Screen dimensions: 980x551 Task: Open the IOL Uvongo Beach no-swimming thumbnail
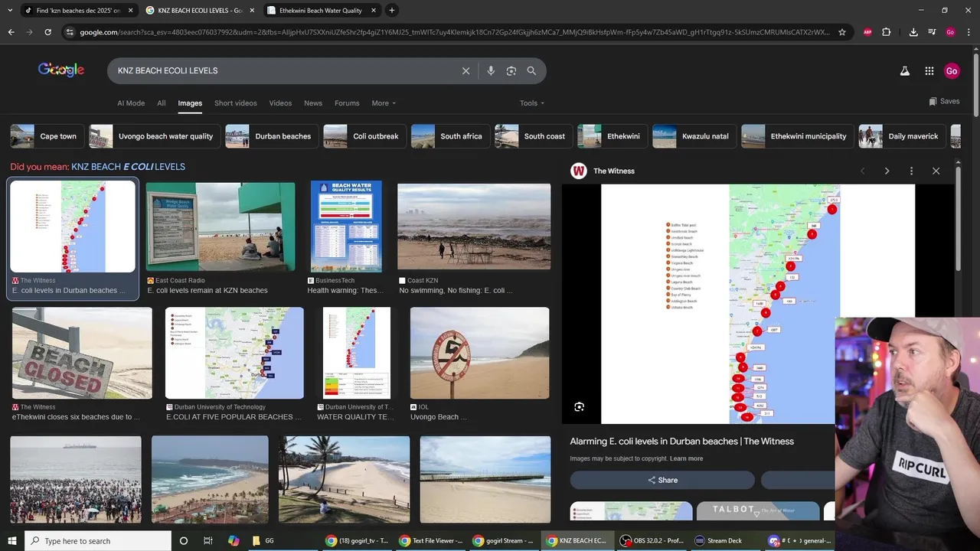(x=479, y=353)
